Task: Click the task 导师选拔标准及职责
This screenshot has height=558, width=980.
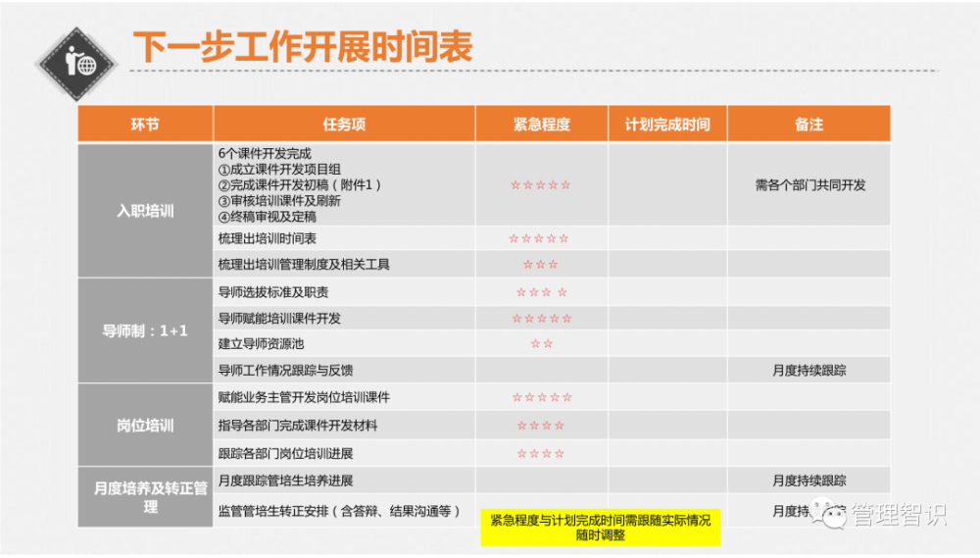Action: [x=273, y=292]
